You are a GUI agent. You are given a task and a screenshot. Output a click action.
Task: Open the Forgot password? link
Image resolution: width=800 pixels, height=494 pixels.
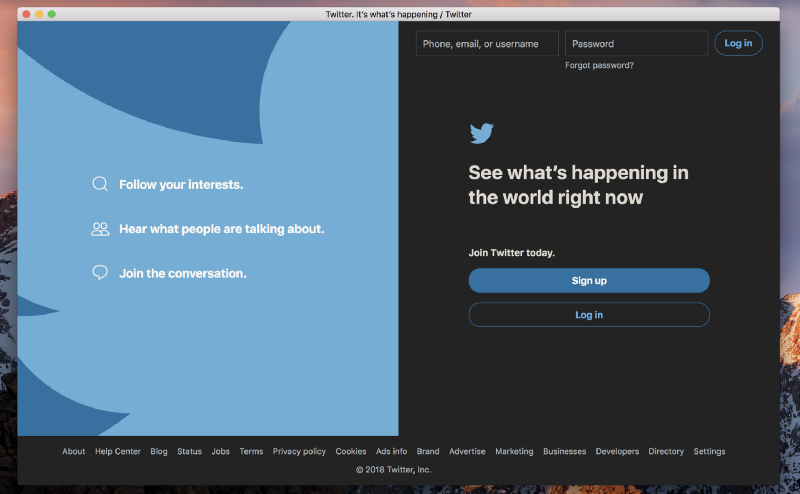[x=599, y=65]
